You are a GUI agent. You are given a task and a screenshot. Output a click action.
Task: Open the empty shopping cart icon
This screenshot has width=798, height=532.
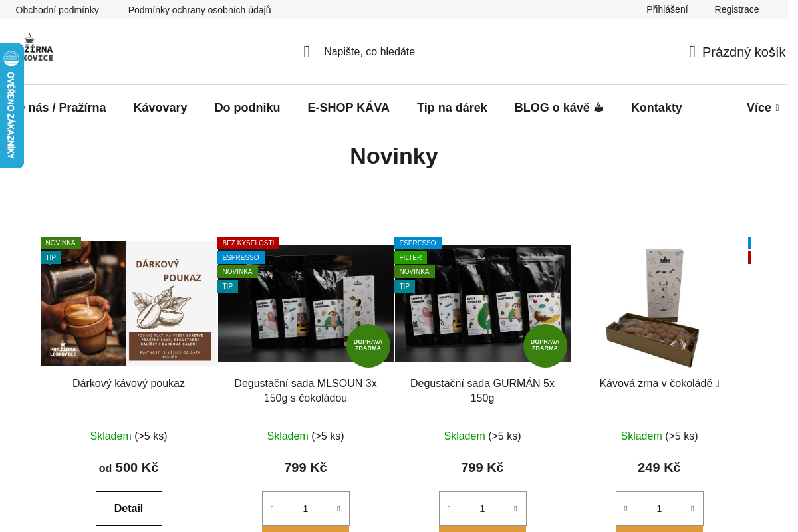click(692, 52)
